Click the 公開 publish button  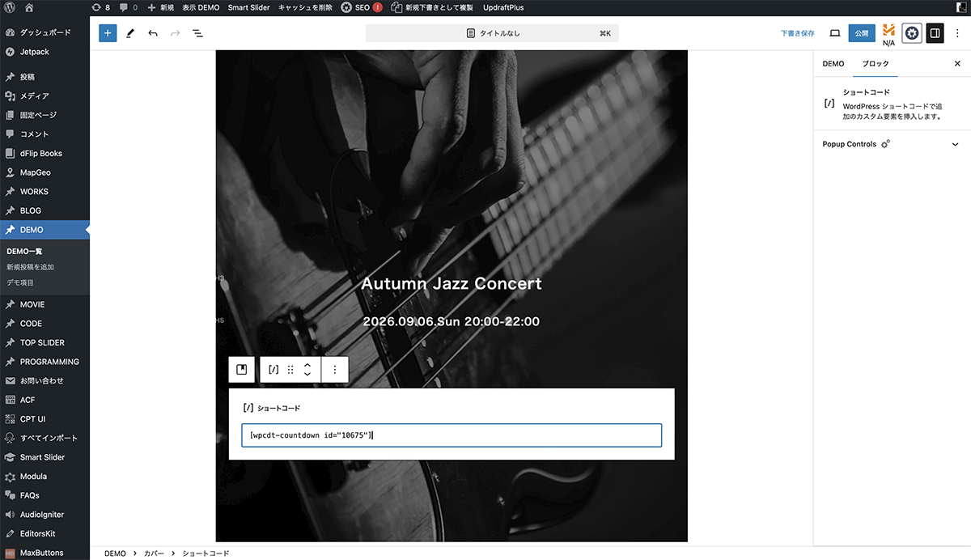862,33
